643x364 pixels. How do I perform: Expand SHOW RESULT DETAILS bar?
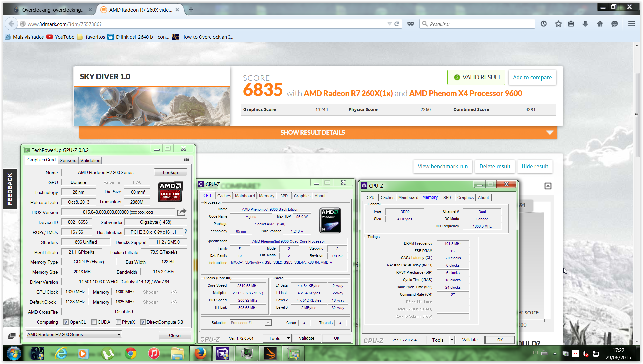318,132
